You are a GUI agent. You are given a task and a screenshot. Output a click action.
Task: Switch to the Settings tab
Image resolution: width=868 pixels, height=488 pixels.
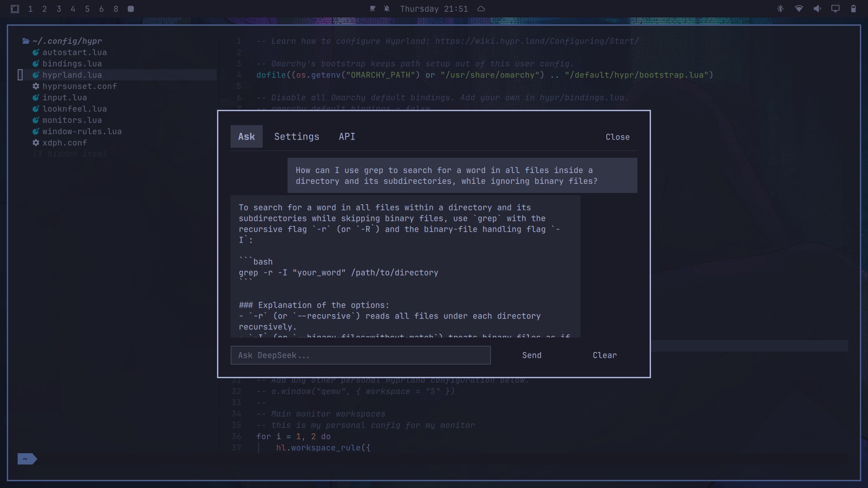(297, 136)
